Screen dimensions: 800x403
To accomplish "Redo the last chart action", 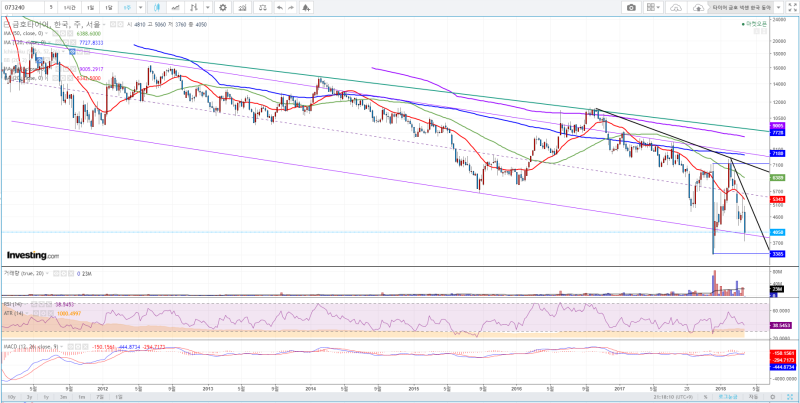I will (x=291, y=8).
